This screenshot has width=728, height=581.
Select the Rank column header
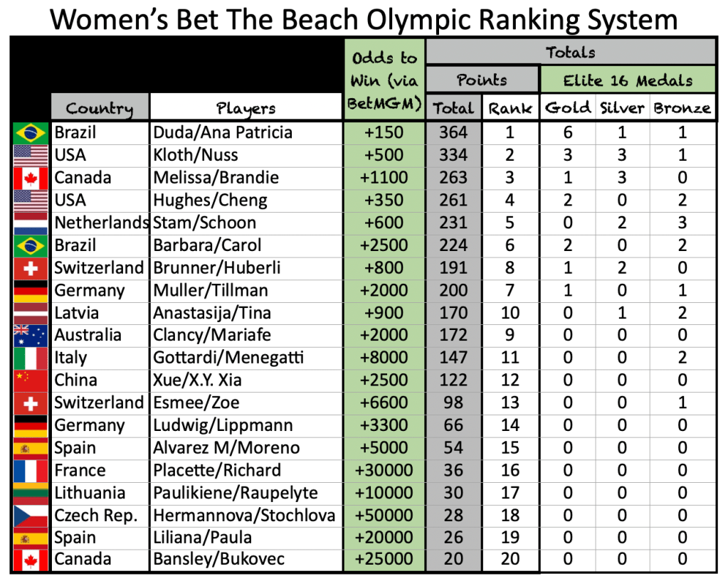click(510, 108)
